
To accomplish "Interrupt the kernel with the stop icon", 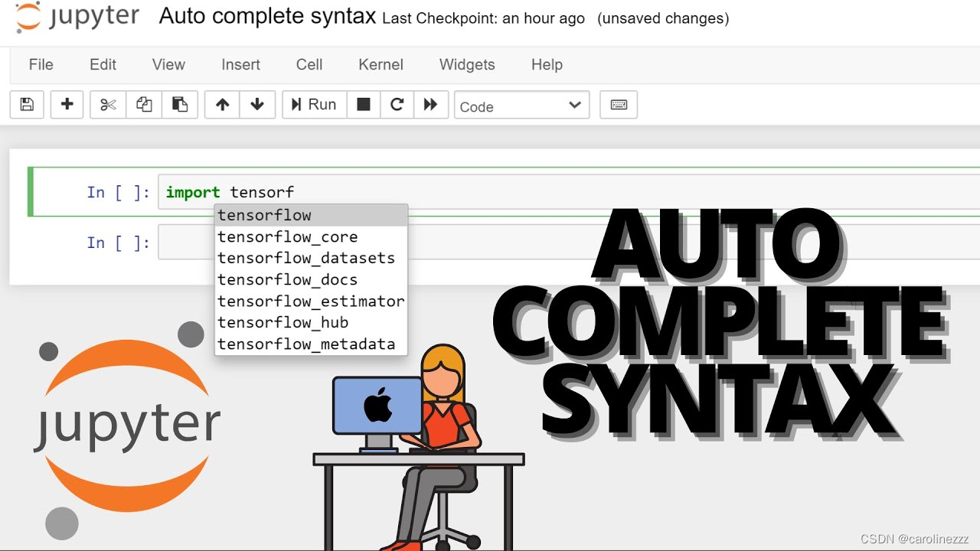I will pos(363,105).
